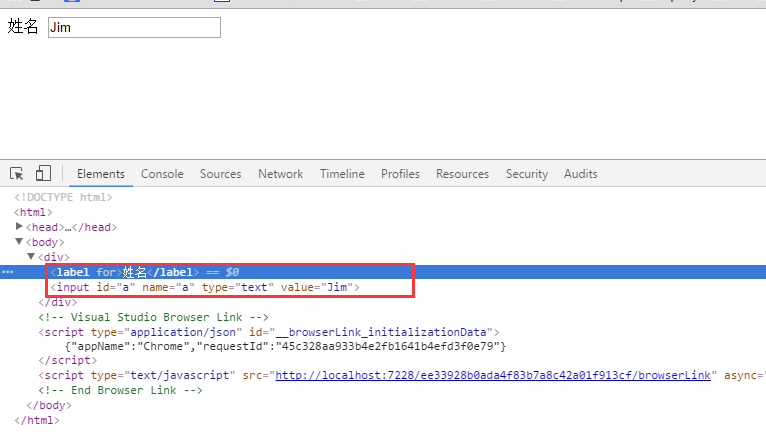766x438 pixels.
Task: Select the Visual Studio Browser Link comment
Action: point(153,317)
